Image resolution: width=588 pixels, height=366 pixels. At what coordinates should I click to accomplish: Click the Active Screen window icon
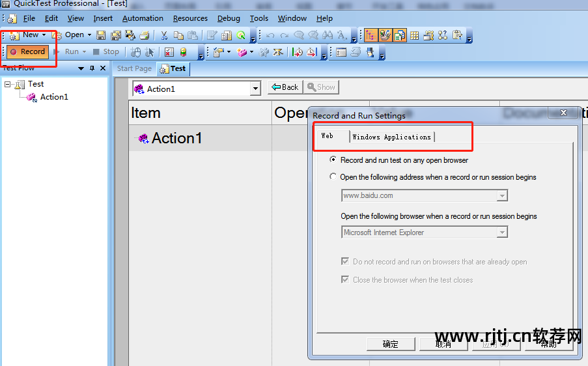click(x=428, y=35)
